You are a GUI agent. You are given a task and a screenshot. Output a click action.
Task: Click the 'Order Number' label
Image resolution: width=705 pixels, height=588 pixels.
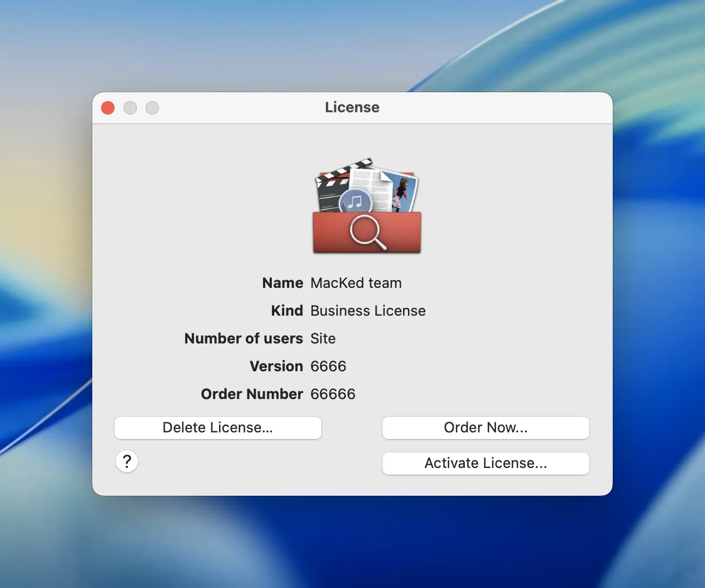coord(252,394)
